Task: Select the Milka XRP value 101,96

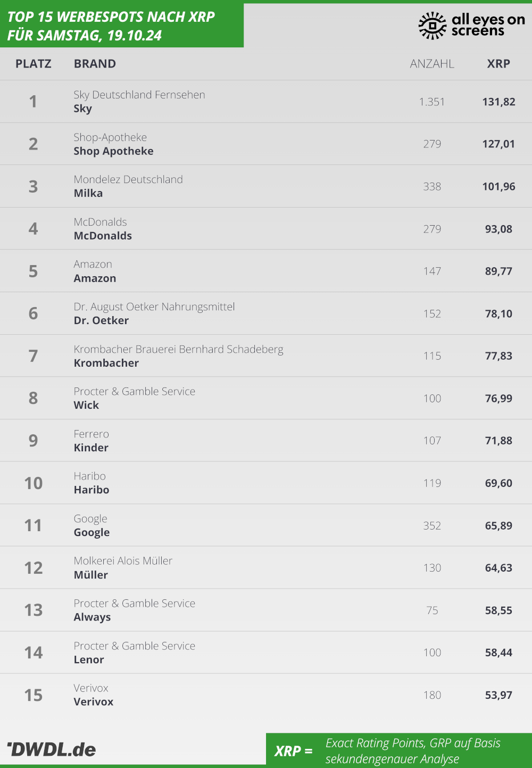Action: 498,187
